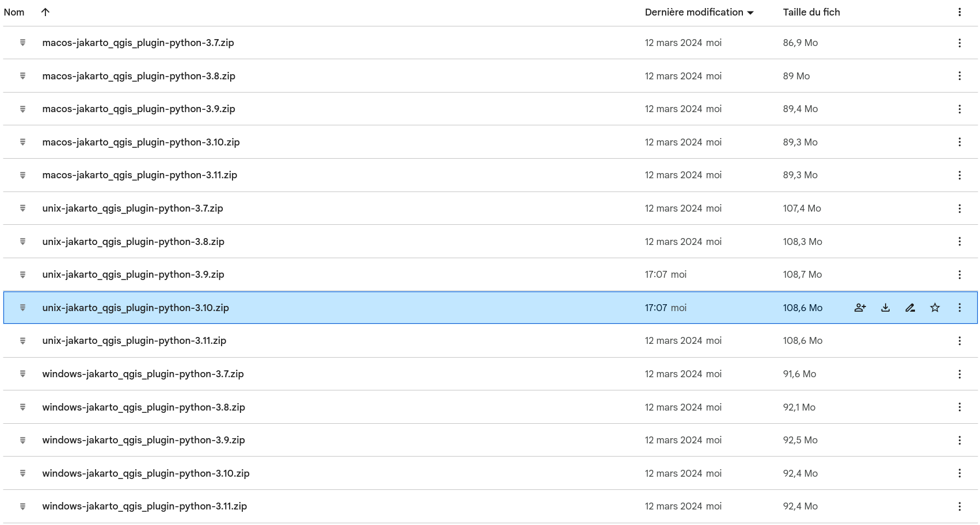Click the 92,5 Mo file size
980x525 pixels.
[x=800, y=440]
